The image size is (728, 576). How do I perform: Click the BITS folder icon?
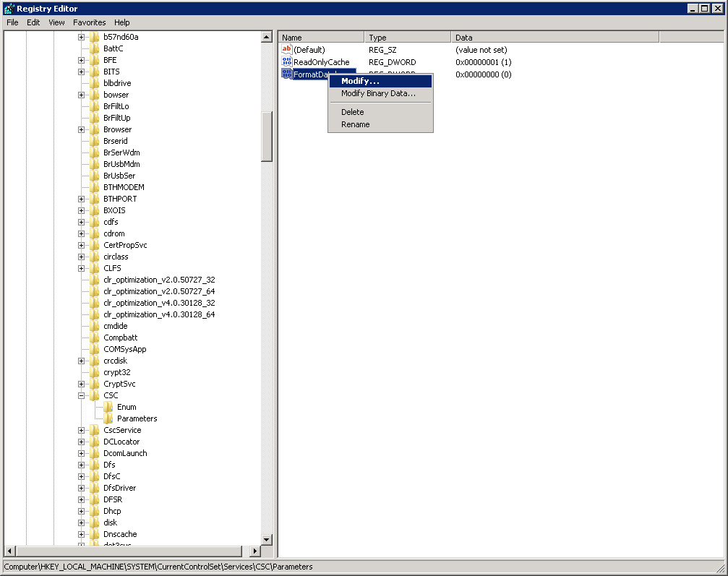click(94, 72)
